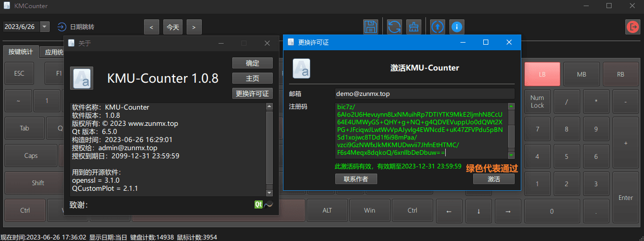644x241 pixels.
Task: Click the Ctrl key beside the Win key
Action: coord(412,210)
